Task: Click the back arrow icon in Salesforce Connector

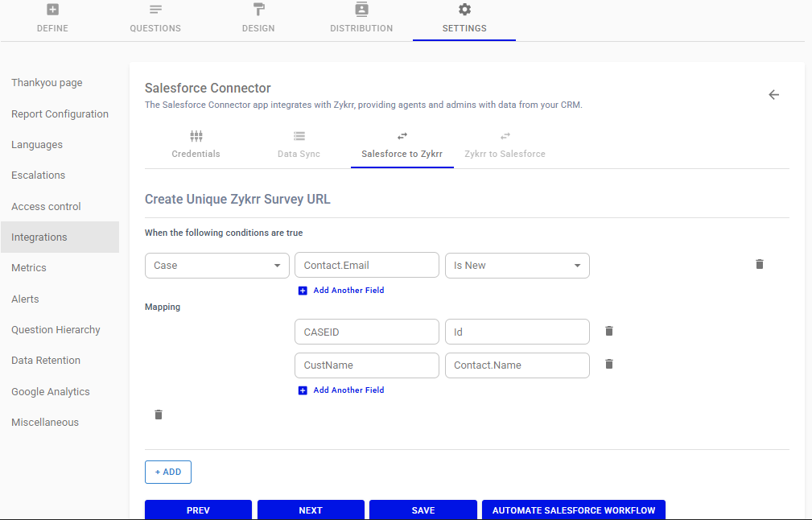Action: point(773,95)
